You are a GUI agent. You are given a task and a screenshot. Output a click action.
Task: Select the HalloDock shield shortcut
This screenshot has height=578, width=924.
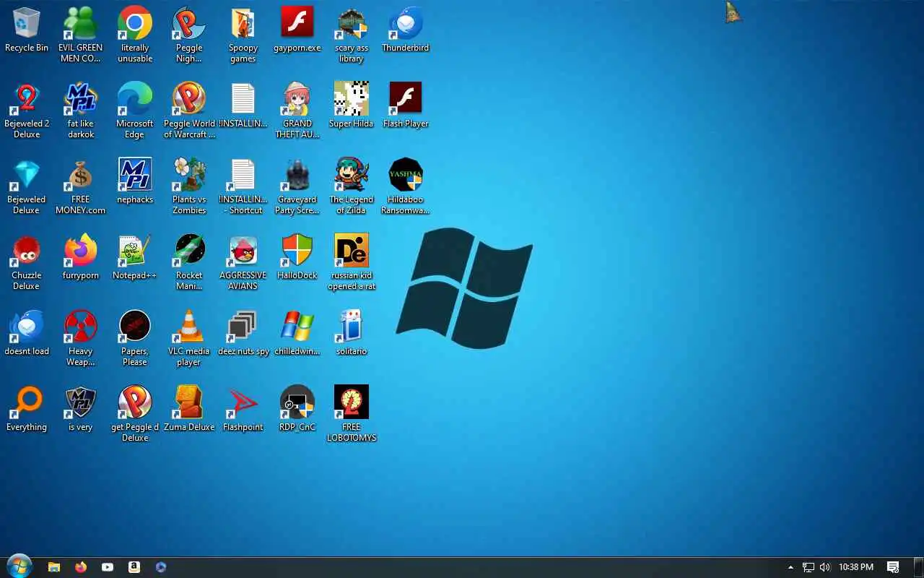[297, 258]
